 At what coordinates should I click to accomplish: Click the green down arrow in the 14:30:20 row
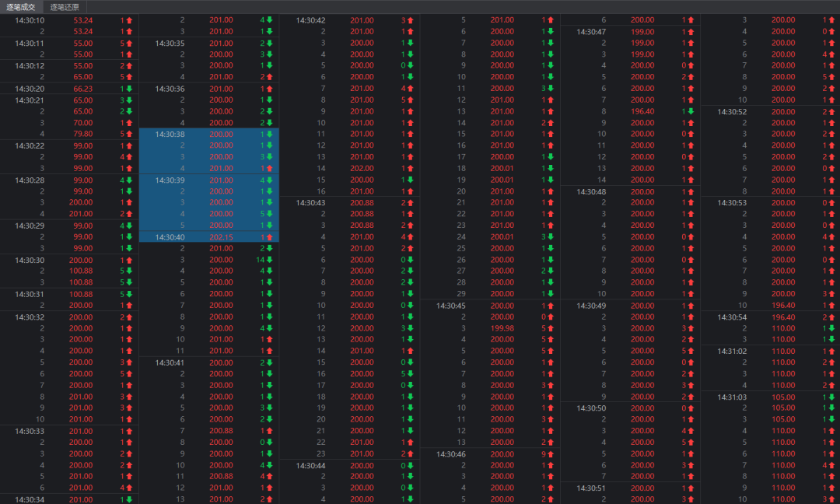pos(129,89)
